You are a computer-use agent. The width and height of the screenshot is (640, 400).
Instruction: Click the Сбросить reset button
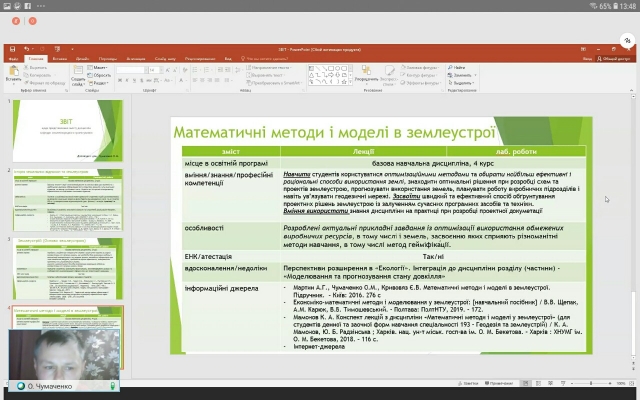coord(97,75)
